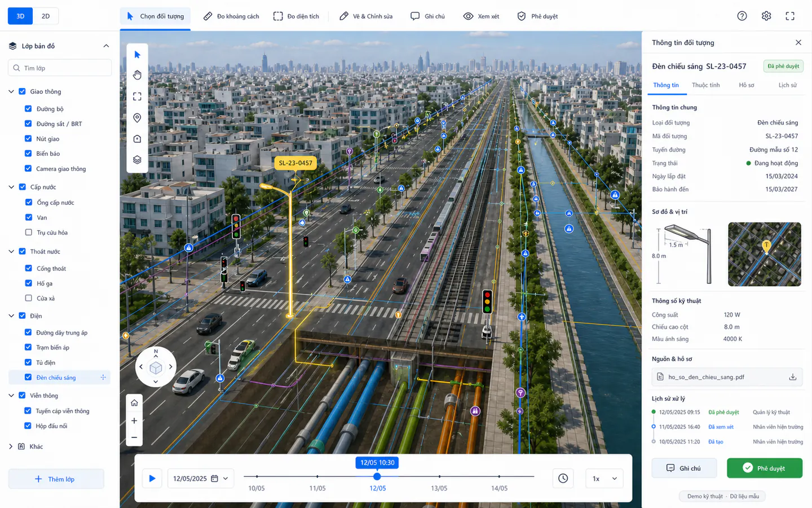Zoom in with the plus icon
The width and height of the screenshot is (812, 508).
134,421
